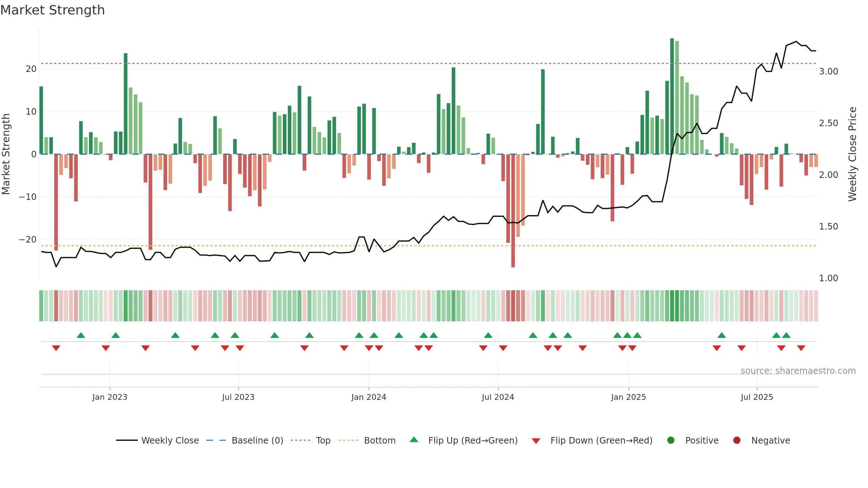Viewport: 868px width, 488px height.
Task: Click the 20 Market Strength axis label
Action: (31, 69)
